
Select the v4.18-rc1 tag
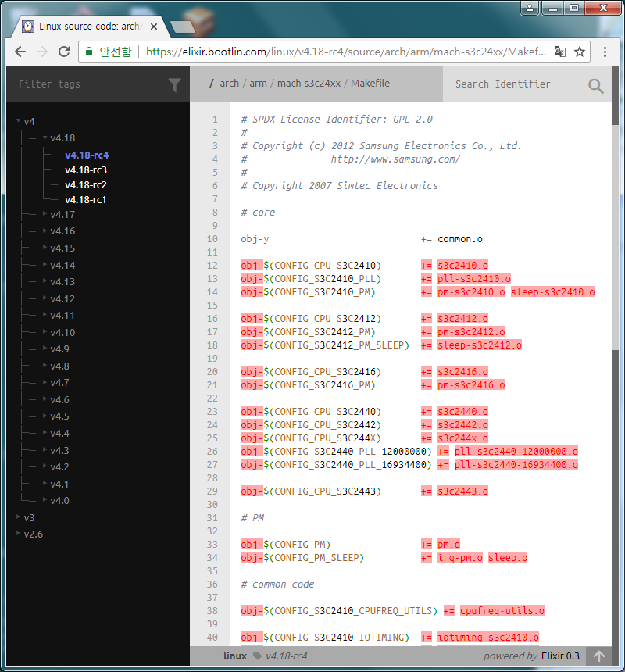click(x=85, y=200)
